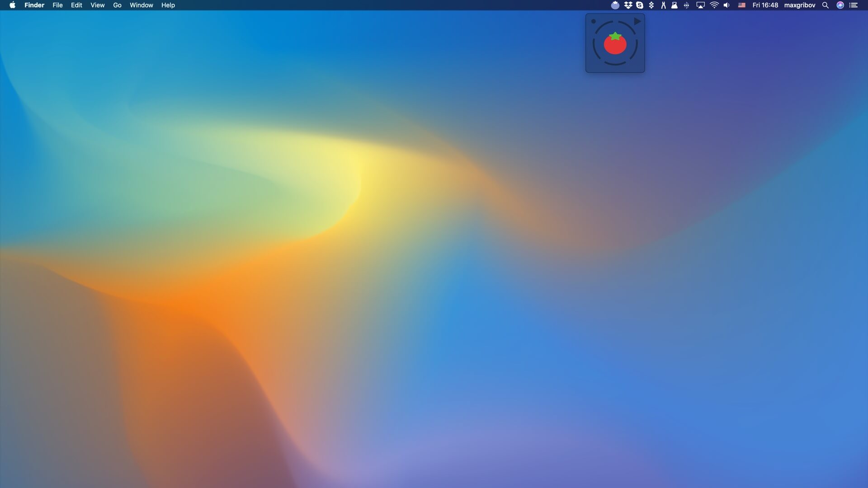868x488 pixels.
Task: Click the Fri 16:48 clock
Action: (765, 5)
